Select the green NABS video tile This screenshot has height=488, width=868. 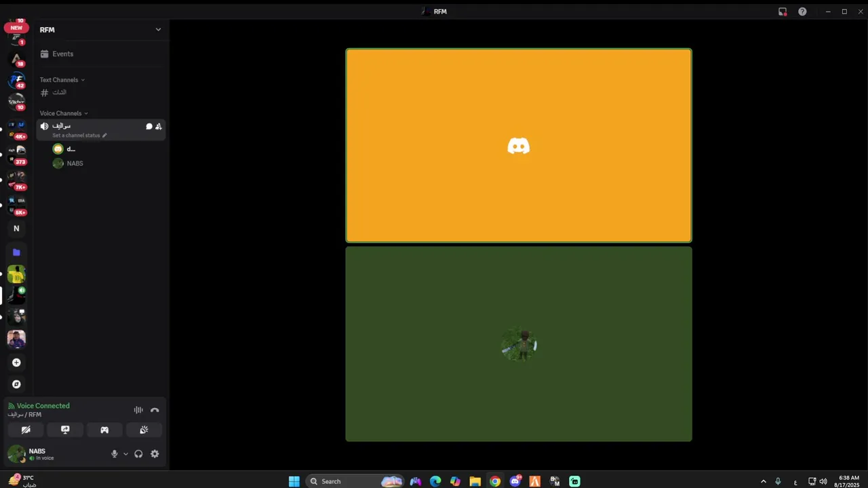519,344
